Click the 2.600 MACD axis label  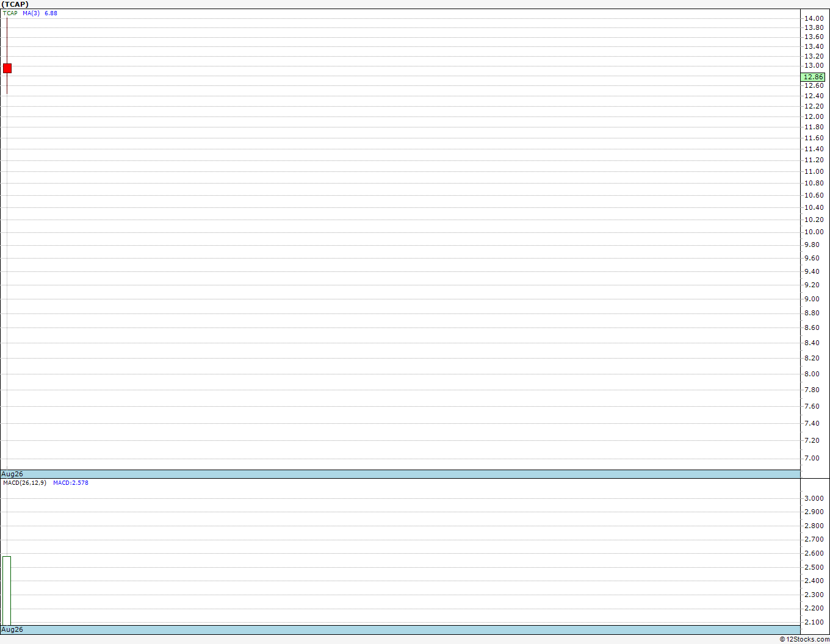814,553
